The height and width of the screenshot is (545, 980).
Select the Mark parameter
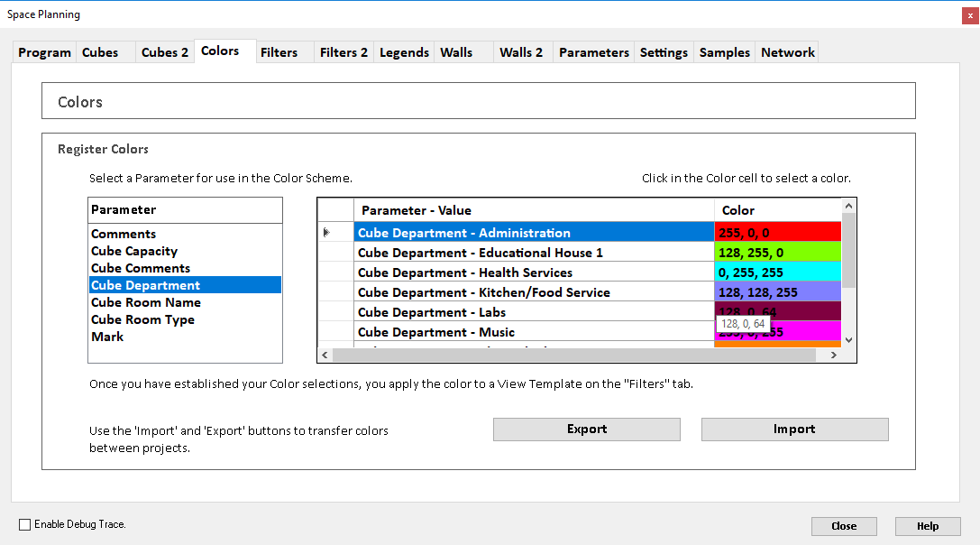185,337
